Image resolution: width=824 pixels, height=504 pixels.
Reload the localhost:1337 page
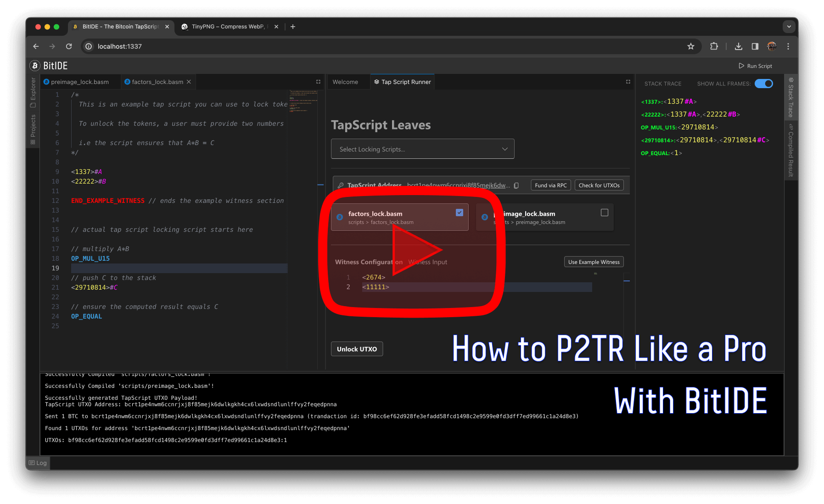click(69, 46)
